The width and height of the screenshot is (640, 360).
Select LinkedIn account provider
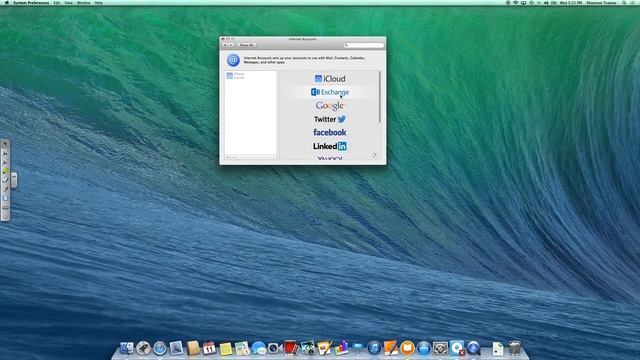(x=330, y=146)
